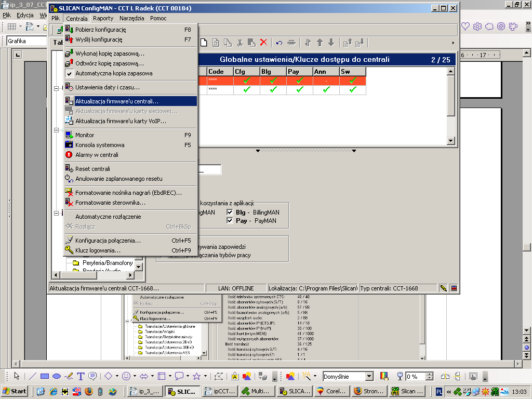This screenshot has width=532, height=399.
Task: Choose Formatowanie sterownika entry
Action: [x=130, y=202]
